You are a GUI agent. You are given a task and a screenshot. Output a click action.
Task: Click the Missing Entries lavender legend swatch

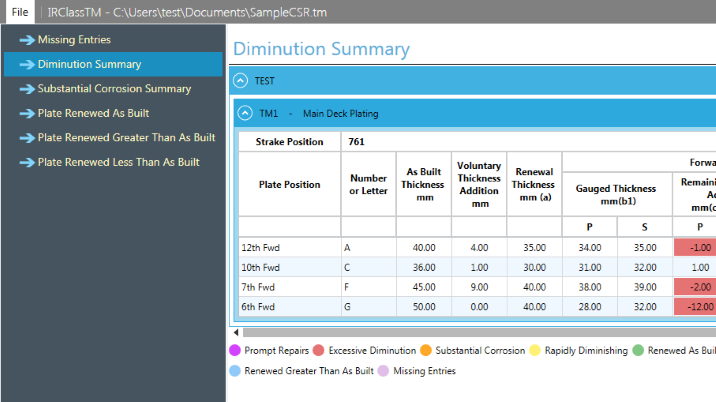[x=384, y=370]
